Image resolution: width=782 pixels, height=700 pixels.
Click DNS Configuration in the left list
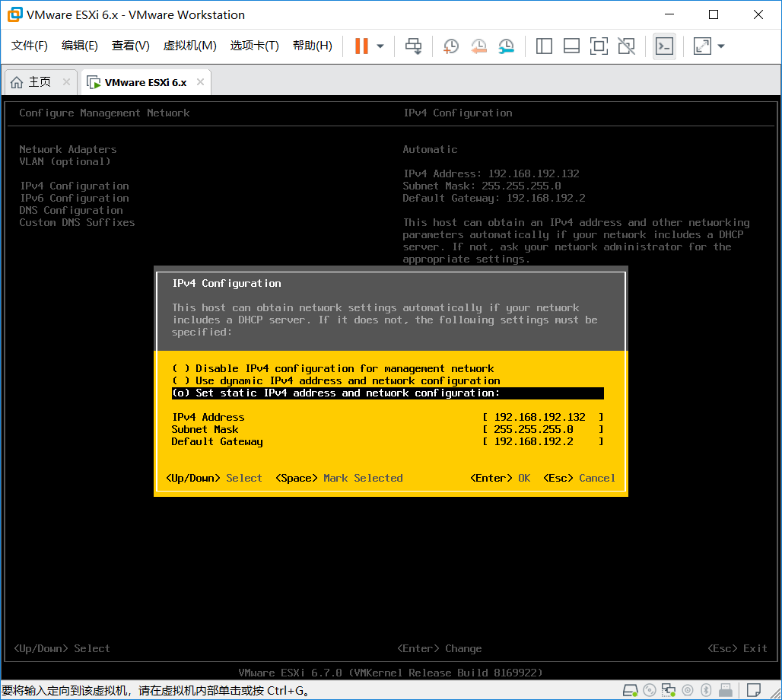71,211
